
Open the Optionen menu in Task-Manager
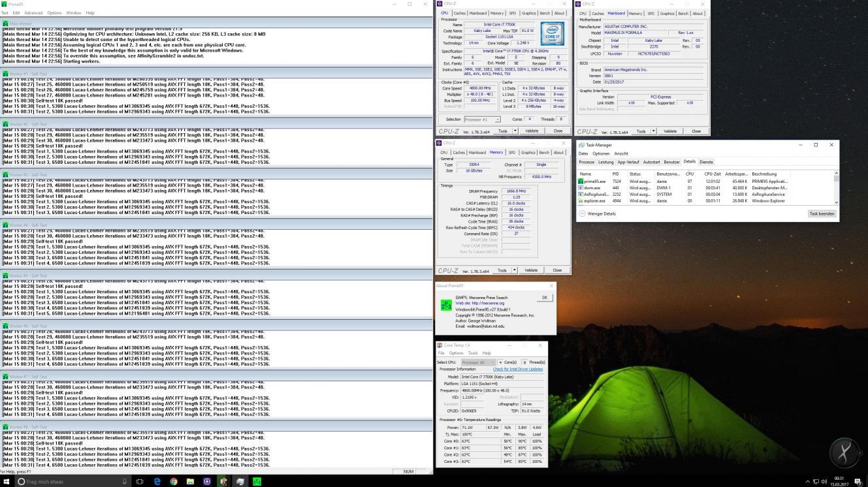tap(601, 153)
